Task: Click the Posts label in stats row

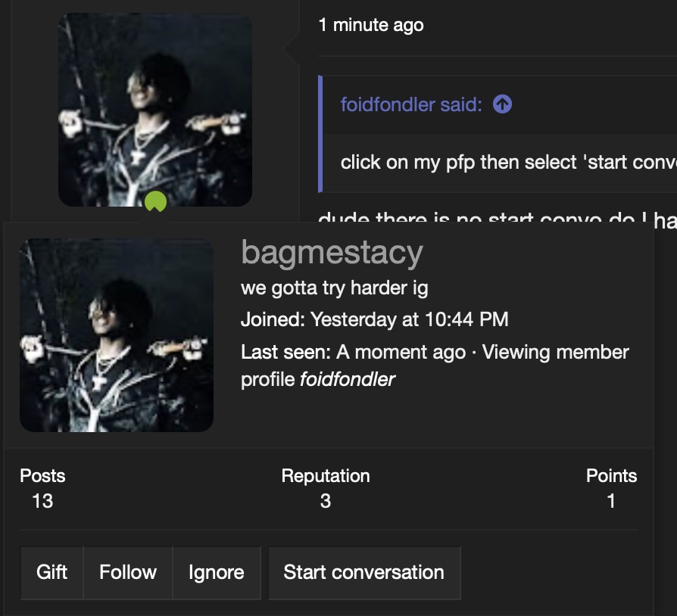Action: pos(42,476)
